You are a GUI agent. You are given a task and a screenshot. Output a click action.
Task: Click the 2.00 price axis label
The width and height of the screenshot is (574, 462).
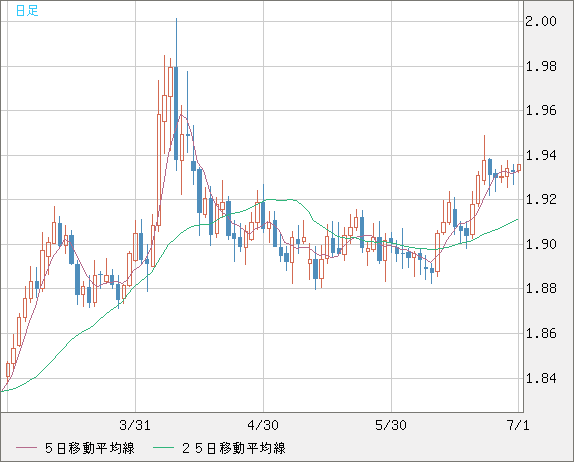(541, 21)
